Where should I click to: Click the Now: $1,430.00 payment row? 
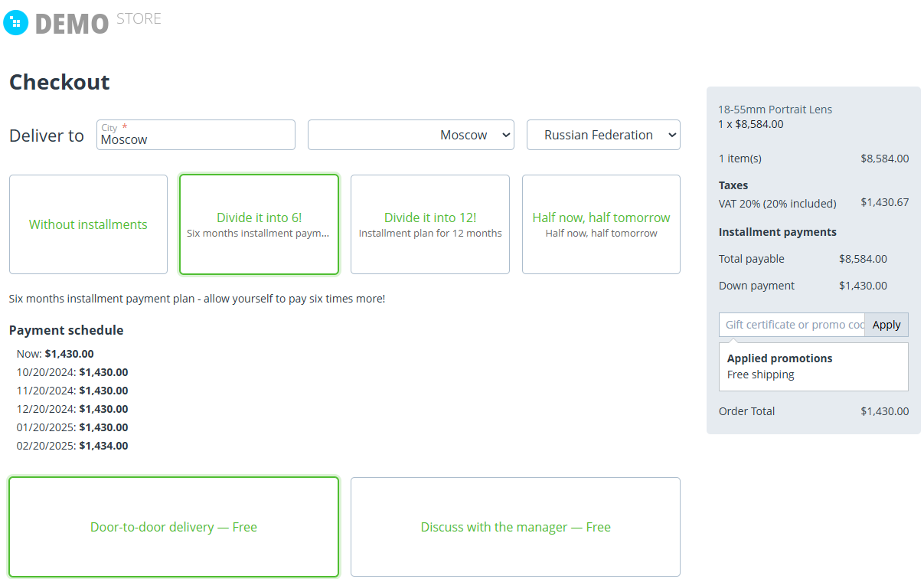pyautogui.click(x=55, y=354)
